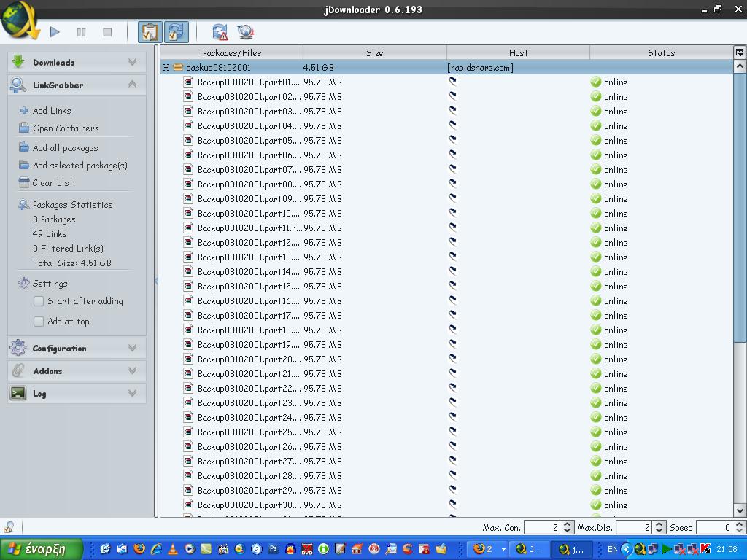This screenshot has height=560, width=747.
Task: Open the column chooser icon at table corner
Action: tap(740, 52)
